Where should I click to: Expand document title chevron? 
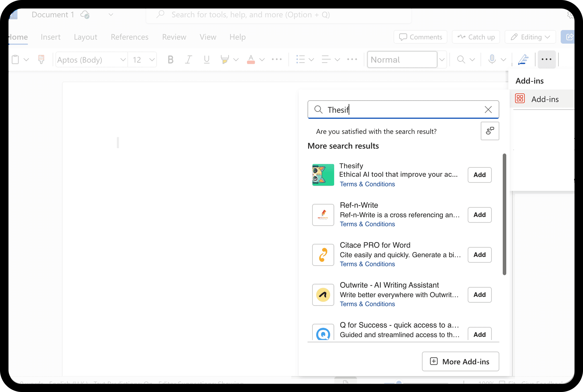click(x=111, y=15)
